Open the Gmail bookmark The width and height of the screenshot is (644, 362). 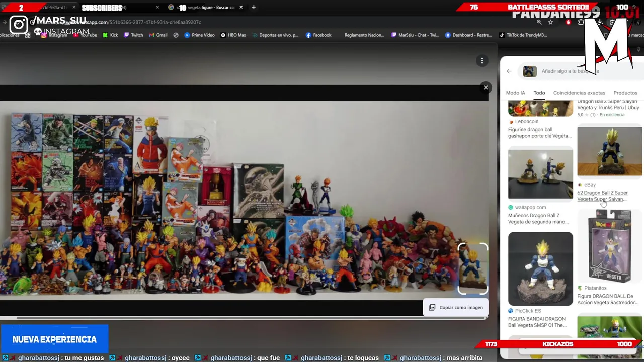(158, 35)
